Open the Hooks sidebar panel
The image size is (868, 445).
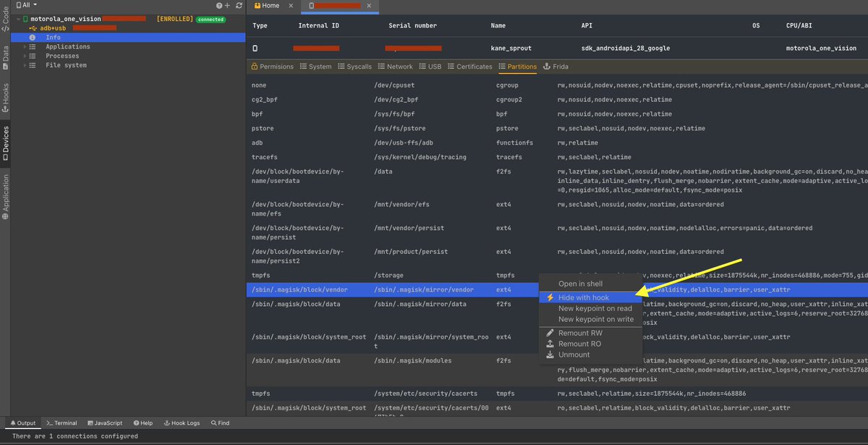tap(5, 98)
